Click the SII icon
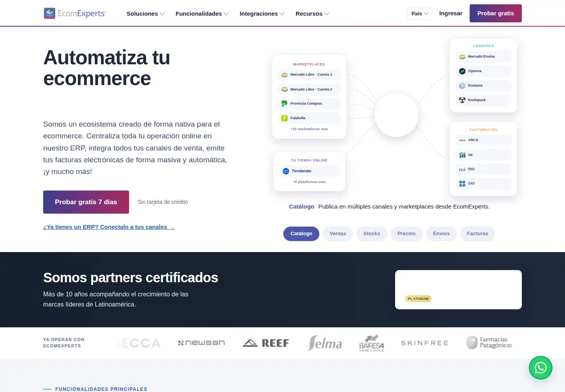Viewport: 565px width, 392px height. 462,155
